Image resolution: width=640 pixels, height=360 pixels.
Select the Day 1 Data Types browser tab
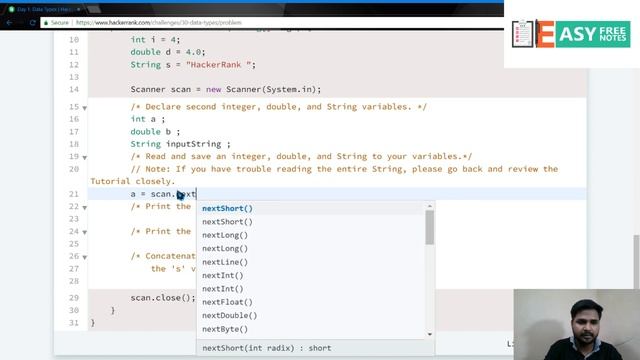click(x=44, y=9)
